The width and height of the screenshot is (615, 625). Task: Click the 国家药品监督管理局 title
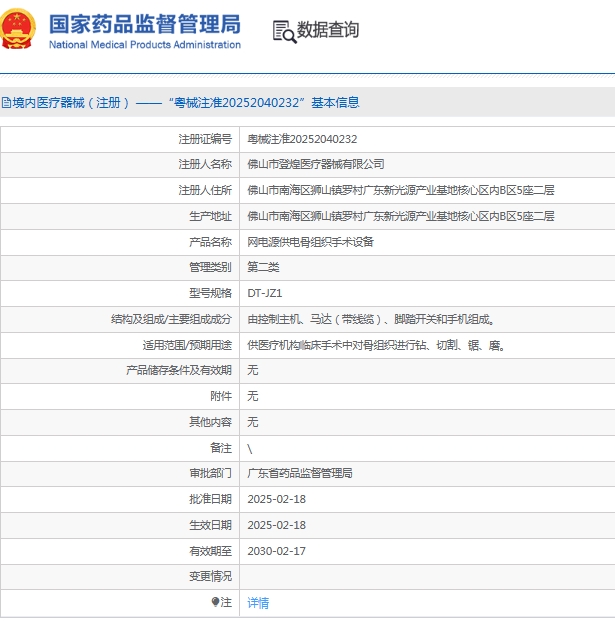coord(145,24)
